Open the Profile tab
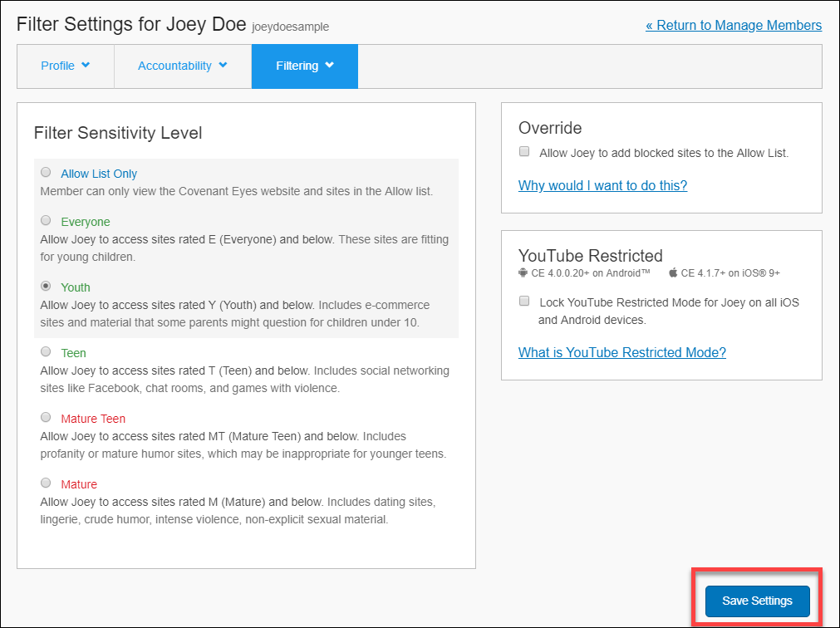 (66, 66)
